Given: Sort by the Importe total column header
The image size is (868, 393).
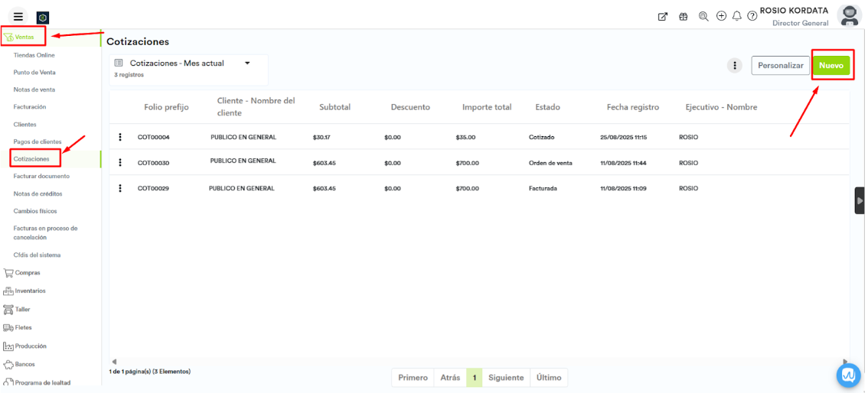Looking at the screenshot, I should point(487,107).
